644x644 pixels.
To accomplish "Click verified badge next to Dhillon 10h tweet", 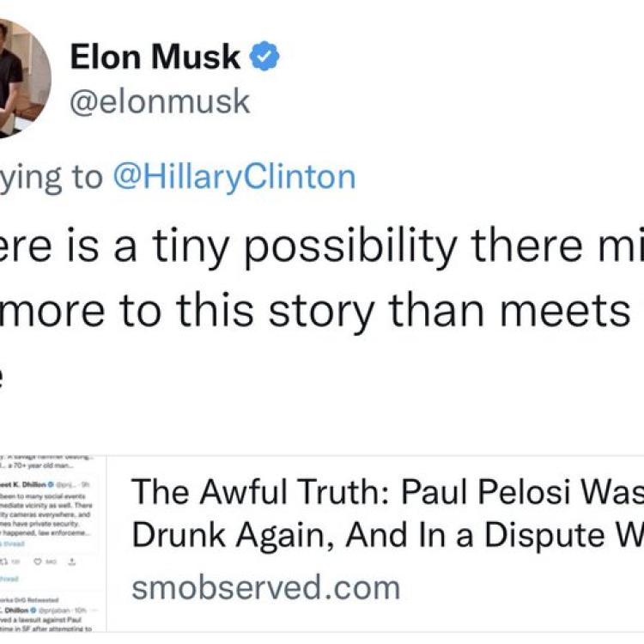I will click(33, 611).
